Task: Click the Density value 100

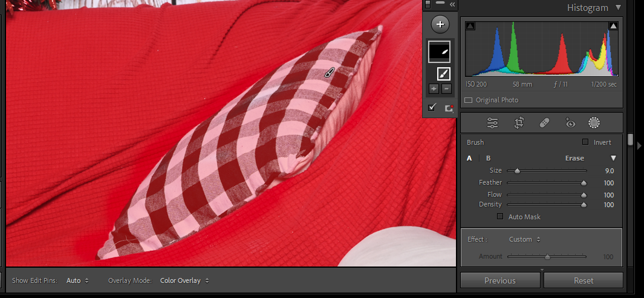Action: point(609,205)
